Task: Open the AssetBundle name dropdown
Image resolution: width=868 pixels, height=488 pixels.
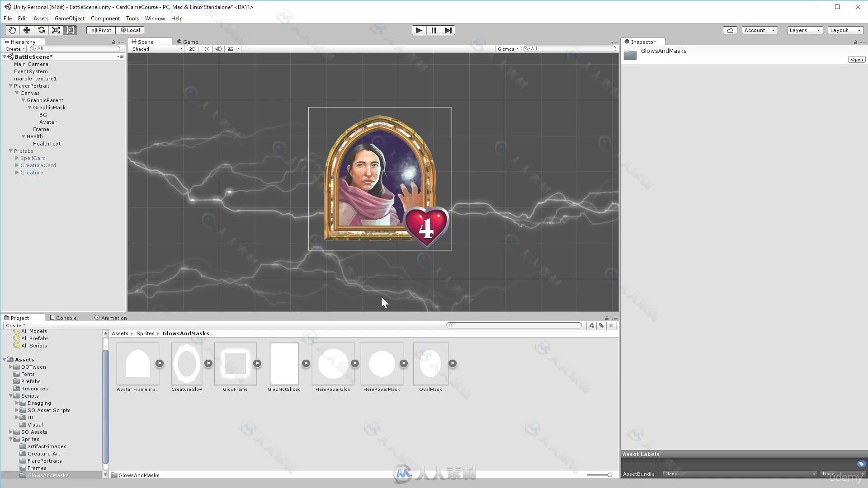Action: [740, 474]
